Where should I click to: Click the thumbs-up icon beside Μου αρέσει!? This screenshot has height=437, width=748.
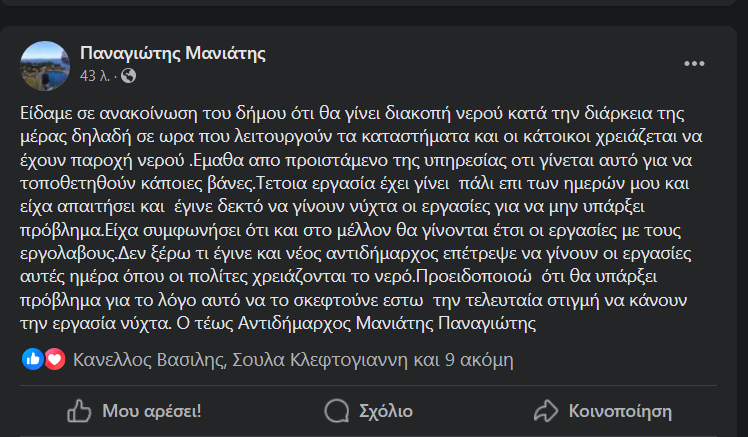coord(79,410)
